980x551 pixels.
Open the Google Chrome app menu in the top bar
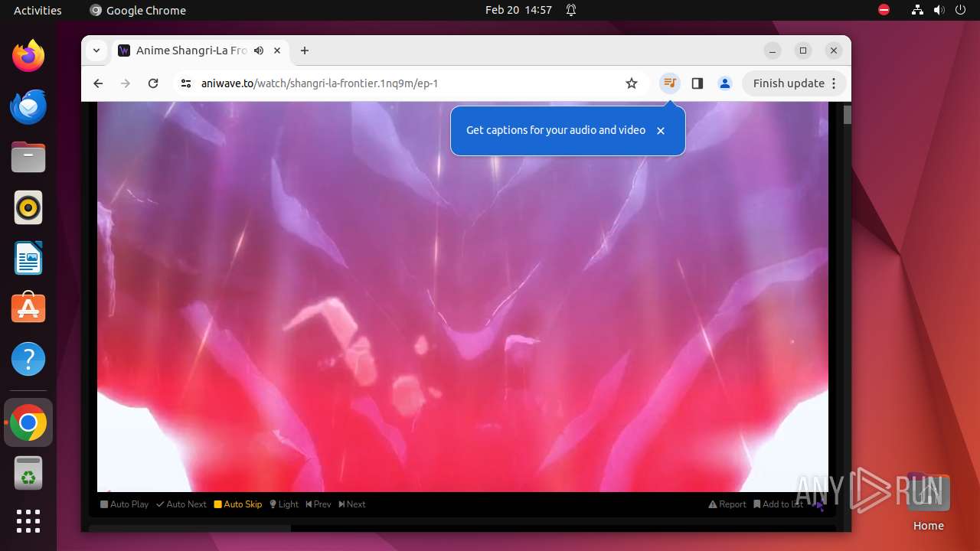(138, 10)
